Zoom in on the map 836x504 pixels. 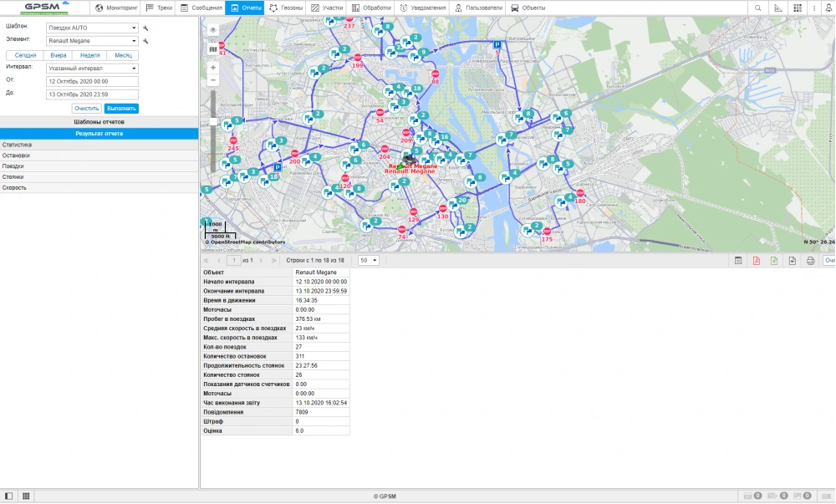tap(213, 67)
